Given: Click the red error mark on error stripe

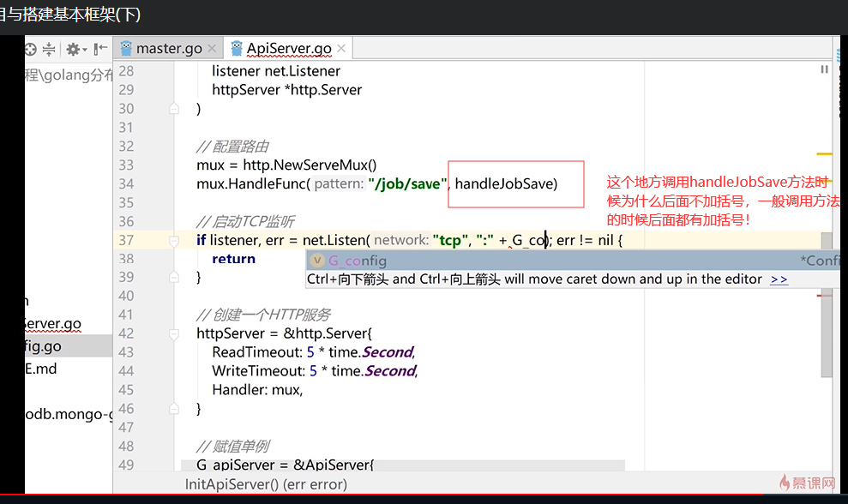Looking at the screenshot, I should tap(824, 296).
